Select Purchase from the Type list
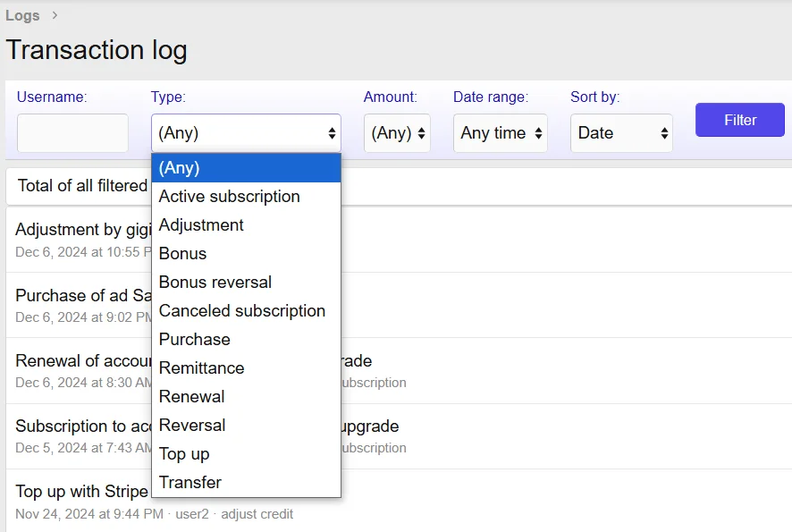The image size is (792, 532). pyautogui.click(x=195, y=340)
